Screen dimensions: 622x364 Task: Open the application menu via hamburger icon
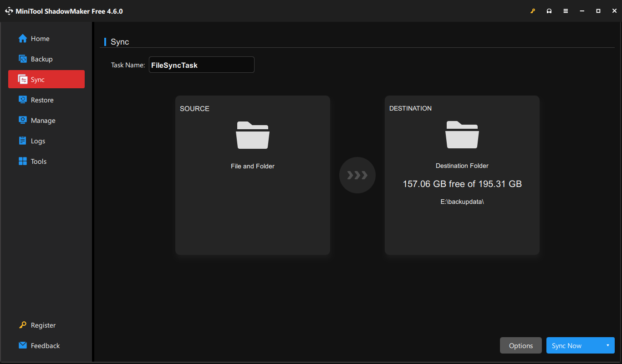(566, 10)
